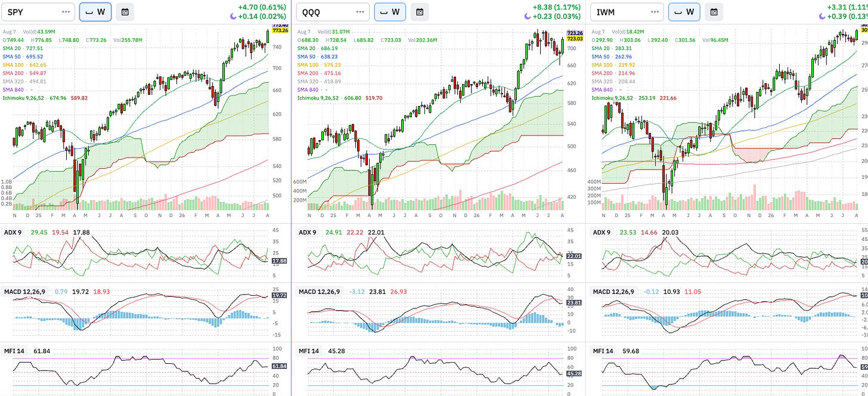Select the SMA 840 legend in QQQ chart
The height and width of the screenshot is (396, 868).
[x=314, y=89]
